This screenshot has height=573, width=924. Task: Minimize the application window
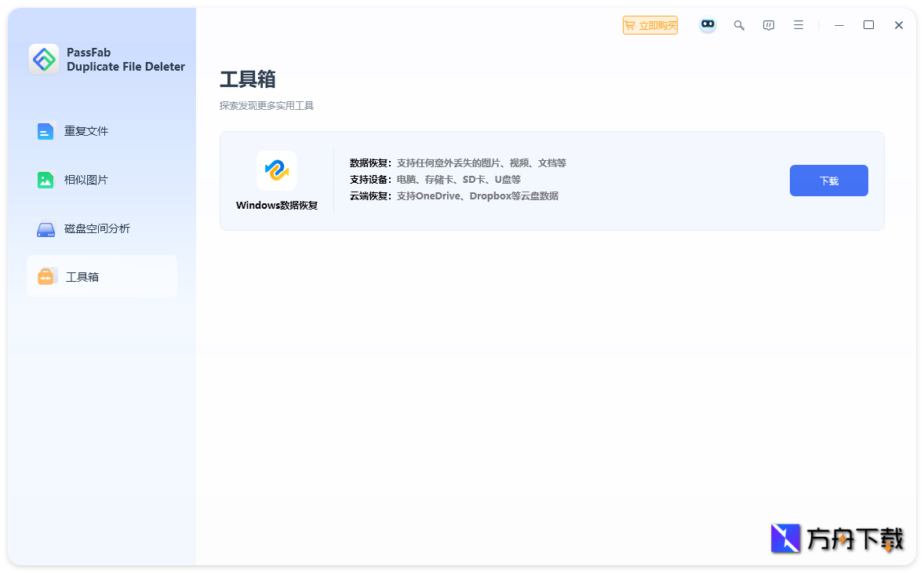[839, 24]
